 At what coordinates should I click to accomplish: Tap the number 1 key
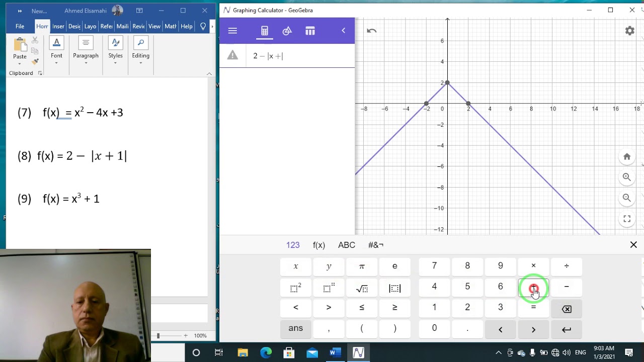click(434, 308)
